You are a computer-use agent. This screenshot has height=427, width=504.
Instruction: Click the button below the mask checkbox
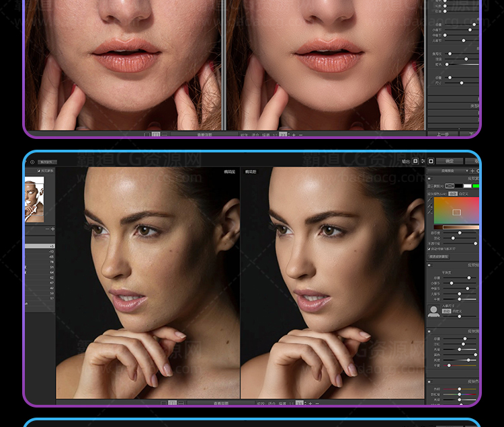point(439,256)
